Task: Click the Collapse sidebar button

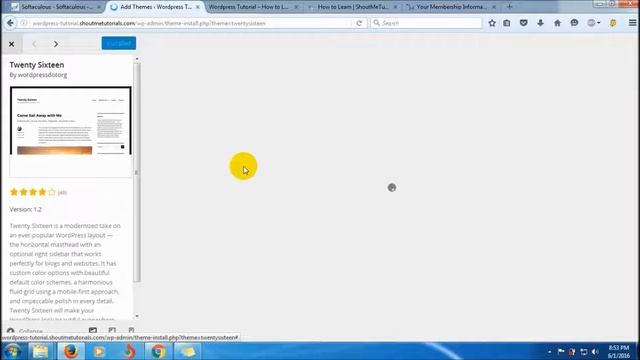Action: [25, 331]
